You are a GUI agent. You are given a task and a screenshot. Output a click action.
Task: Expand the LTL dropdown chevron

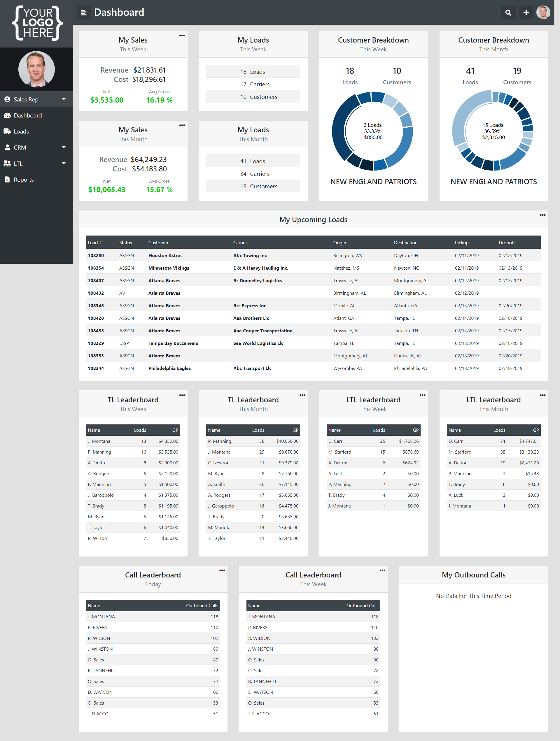coord(64,164)
